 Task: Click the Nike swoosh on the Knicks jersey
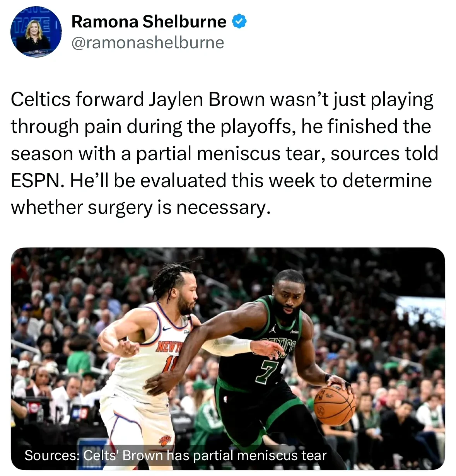point(167,328)
